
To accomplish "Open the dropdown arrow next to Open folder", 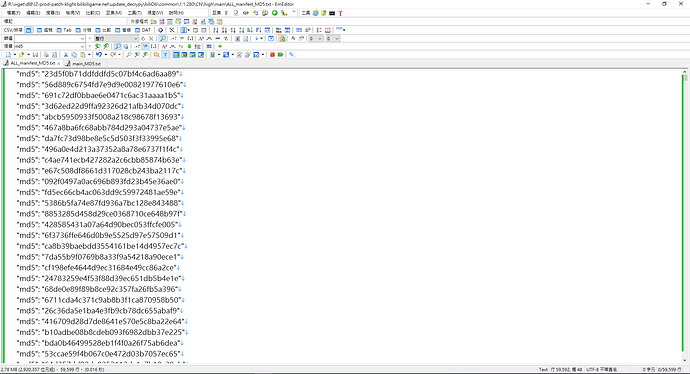I will [x=28, y=55].
